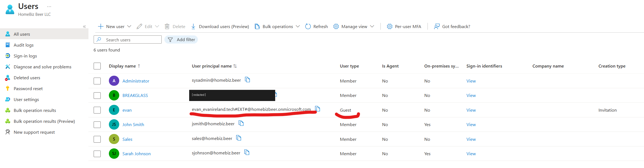View sign-in identifiers for Sales
Image resolution: width=644 pixels, height=168 pixels.
point(471,139)
